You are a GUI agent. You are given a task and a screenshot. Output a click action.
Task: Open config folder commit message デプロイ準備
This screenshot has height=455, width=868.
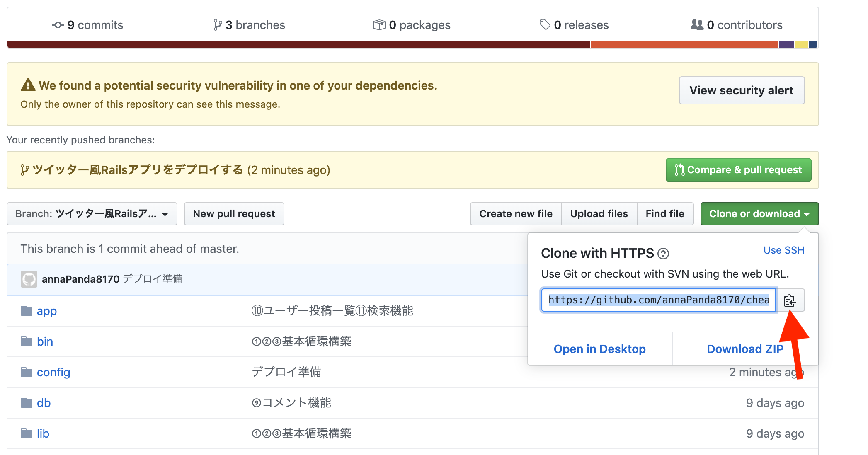click(x=286, y=372)
